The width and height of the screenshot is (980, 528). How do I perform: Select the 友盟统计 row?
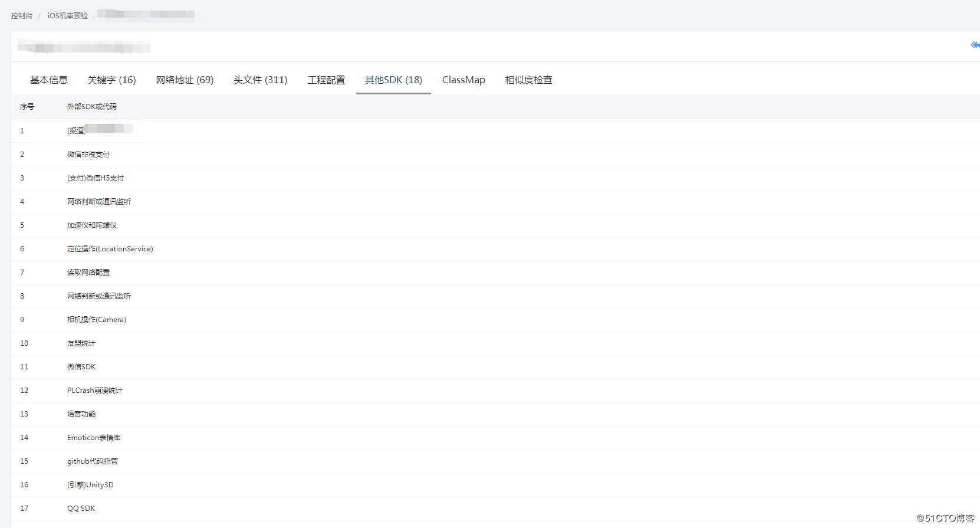point(495,343)
